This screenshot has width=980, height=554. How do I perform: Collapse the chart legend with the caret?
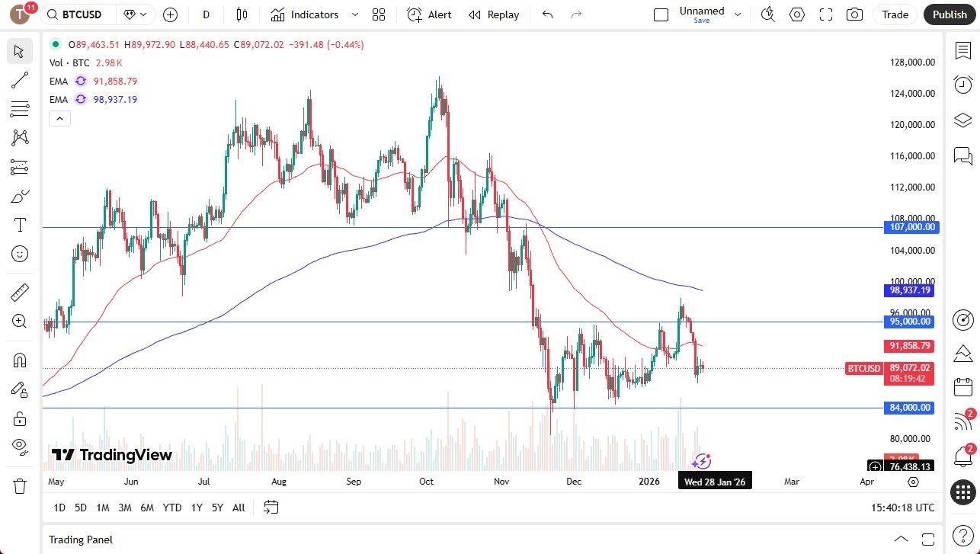(x=59, y=118)
